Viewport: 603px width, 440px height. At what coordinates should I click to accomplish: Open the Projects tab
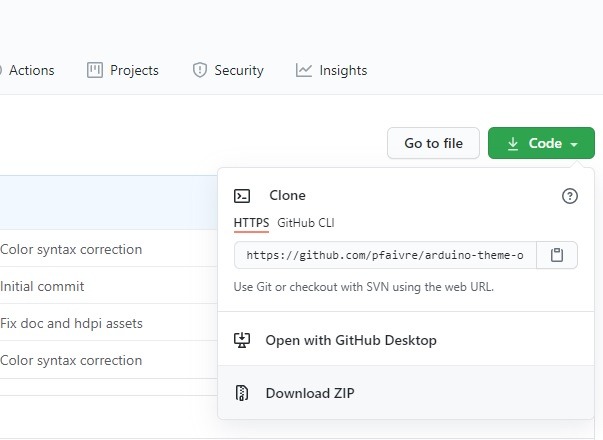tap(123, 70)
